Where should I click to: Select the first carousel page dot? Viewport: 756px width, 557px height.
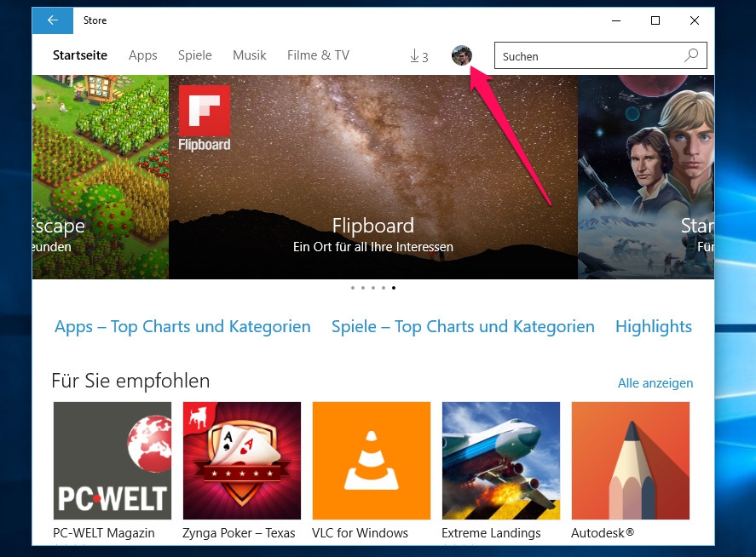(353, 288)
